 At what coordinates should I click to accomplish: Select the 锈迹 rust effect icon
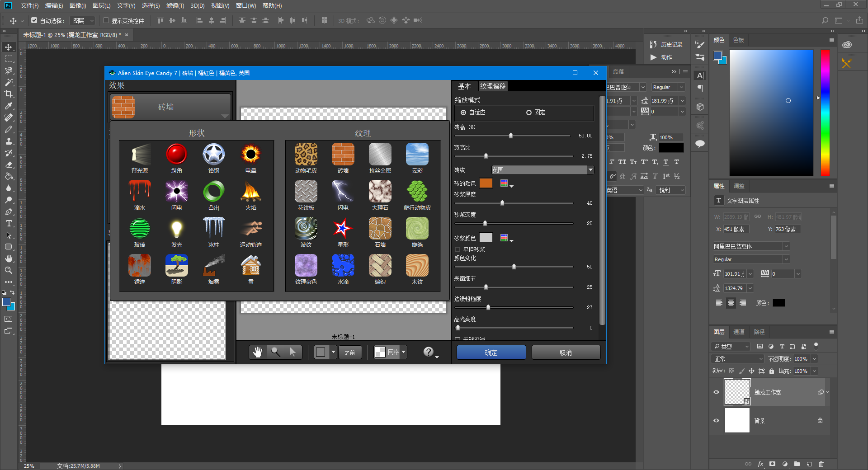click(140, 266)
